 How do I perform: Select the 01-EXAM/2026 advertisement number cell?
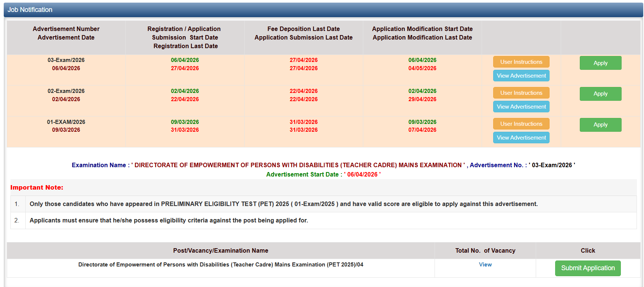click(x=66, y=122)
